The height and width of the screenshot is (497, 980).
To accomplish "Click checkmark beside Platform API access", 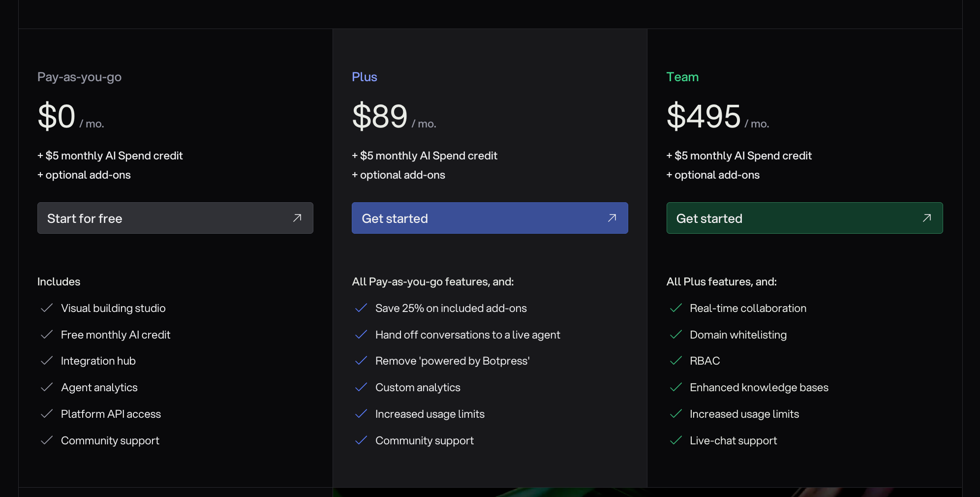I will click(47, 414).
